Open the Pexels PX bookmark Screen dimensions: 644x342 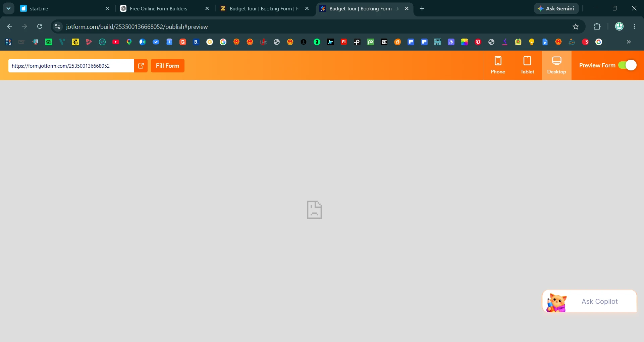[x=371, y=42]
